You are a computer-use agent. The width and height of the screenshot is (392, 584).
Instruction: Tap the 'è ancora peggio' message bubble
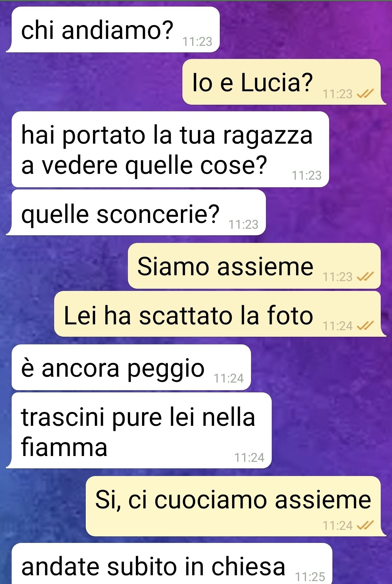point(131,367)
